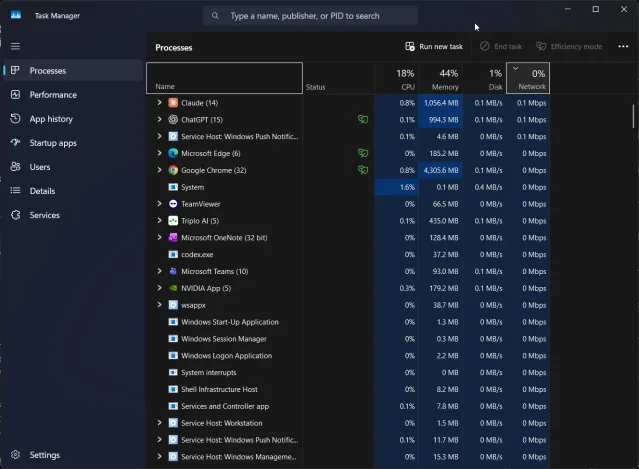This screenshot has width=639, height=469.
Task: Click the TeamViewer process icon
Action: (173, 204)
